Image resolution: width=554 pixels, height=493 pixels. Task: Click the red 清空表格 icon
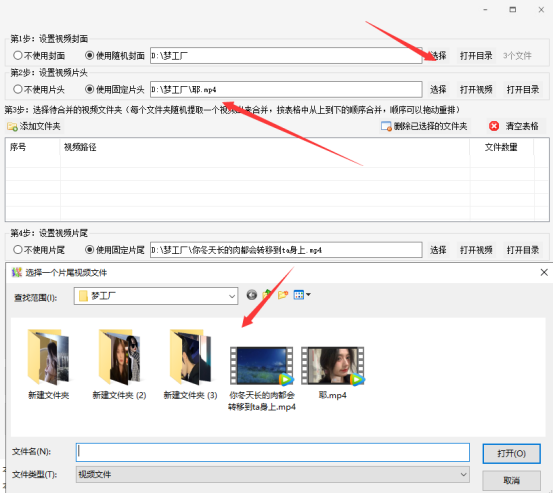point(494,126)
